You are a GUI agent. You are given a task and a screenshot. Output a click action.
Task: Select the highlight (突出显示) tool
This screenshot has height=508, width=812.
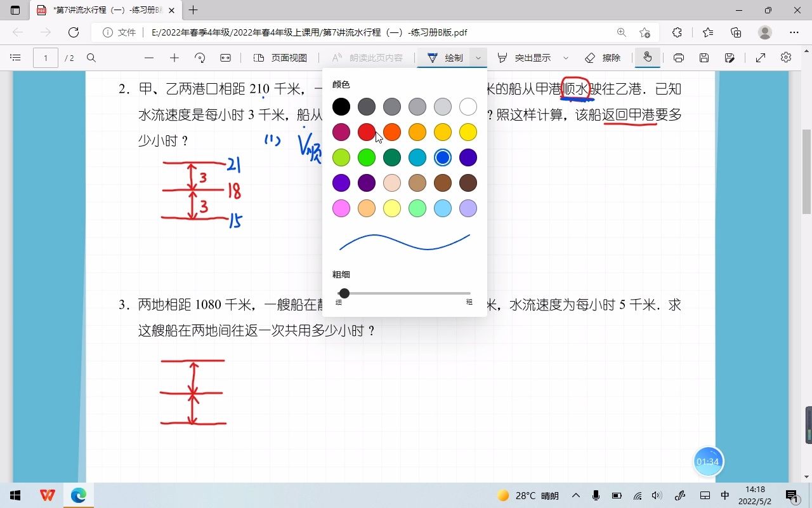[524, 58]
